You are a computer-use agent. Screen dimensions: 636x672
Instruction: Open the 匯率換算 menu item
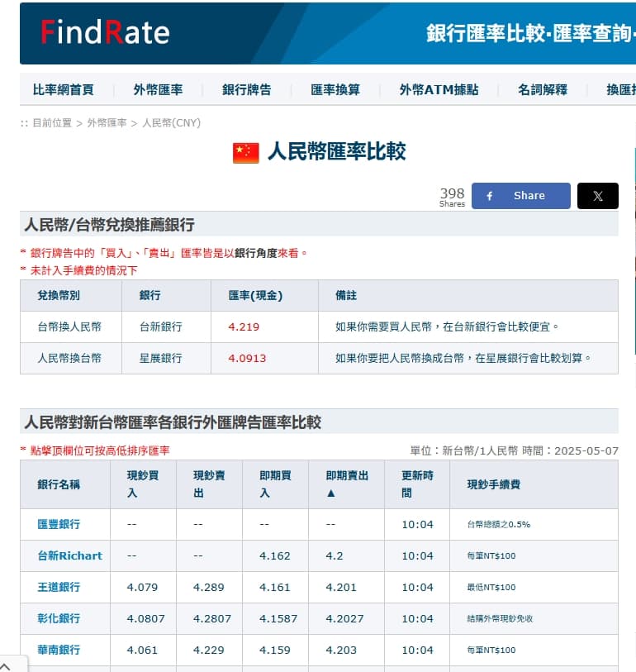coord(335,89)
